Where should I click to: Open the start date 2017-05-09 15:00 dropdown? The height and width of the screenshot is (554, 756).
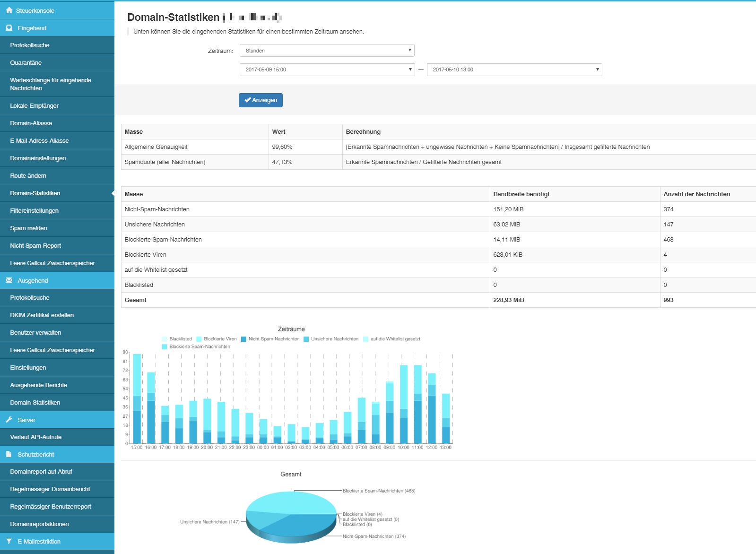(x=327, y=69)
